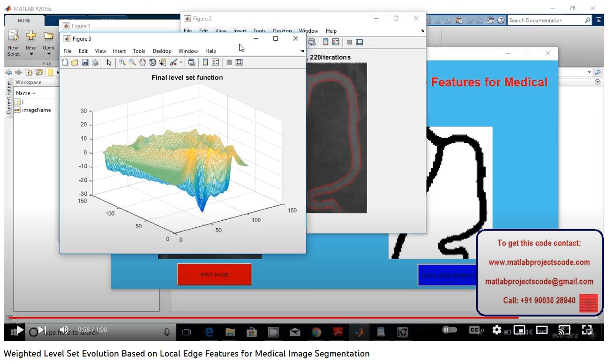Select the Zoom In tool in Figure 3
Viewport: 608px width, 364px height.
122,62
